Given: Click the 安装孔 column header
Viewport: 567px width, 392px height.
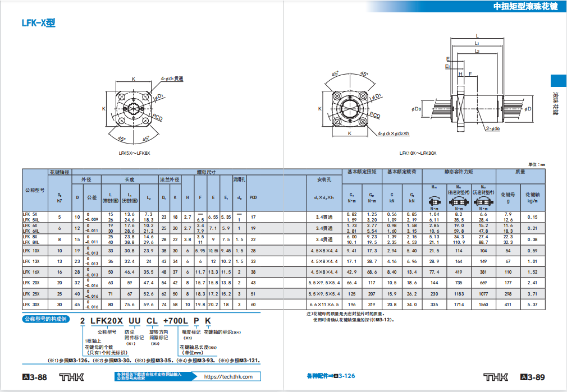Looking at the screenshot, I should [324, 179].
